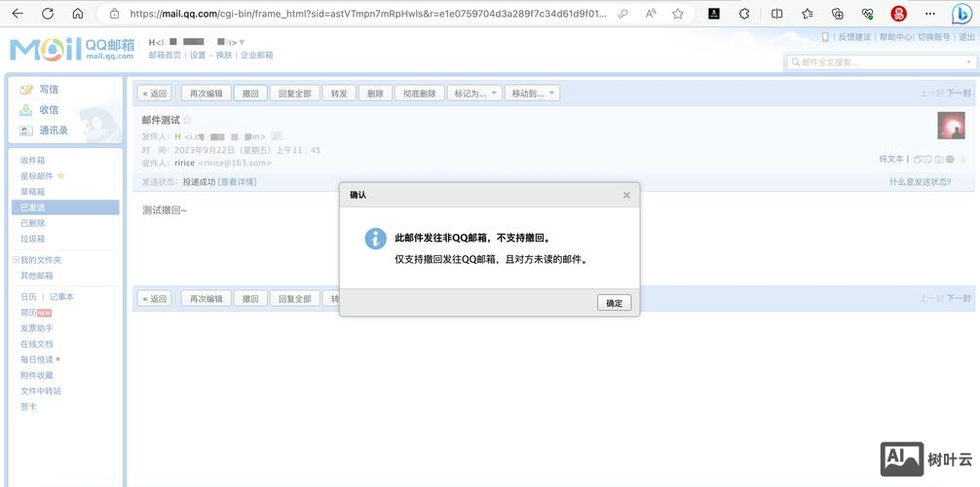The image size is (980, 487).
Task: Click the top 转发 button
Action: coord(339,94)
